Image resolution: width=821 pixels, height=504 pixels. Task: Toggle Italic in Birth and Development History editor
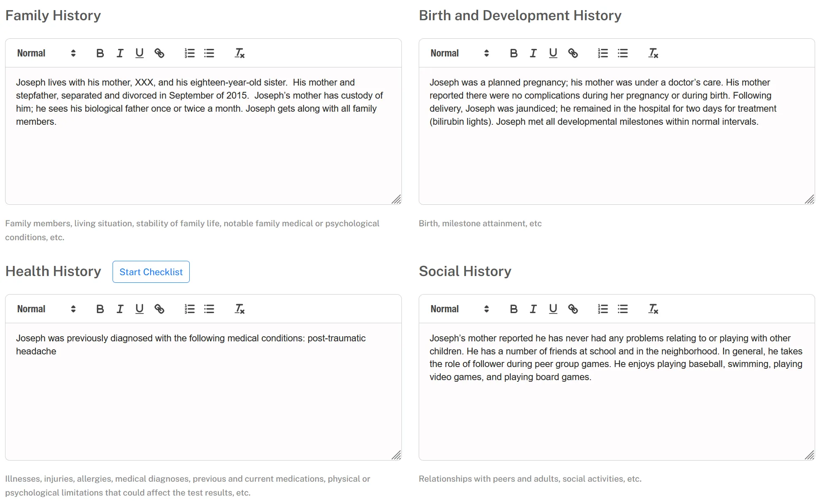point(533,53)
